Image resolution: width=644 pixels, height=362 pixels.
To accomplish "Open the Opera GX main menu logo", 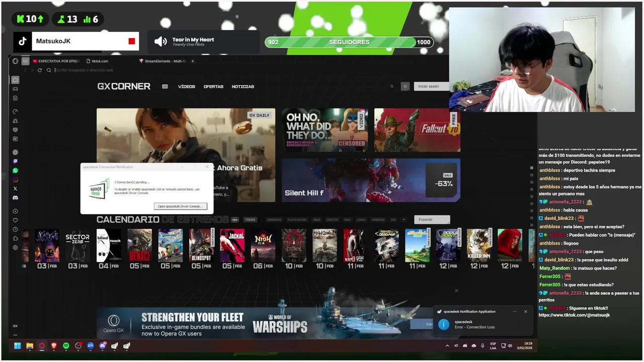I will (16, 61).
